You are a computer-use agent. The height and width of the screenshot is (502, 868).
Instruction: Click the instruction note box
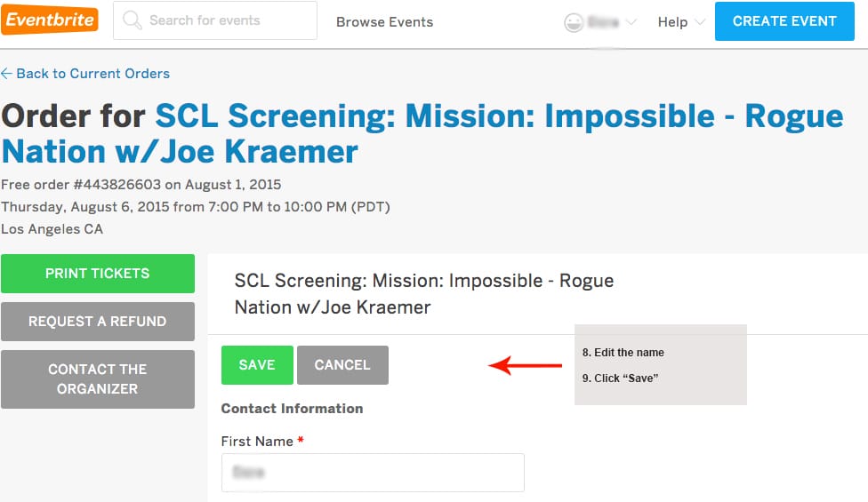click(x=660, y=365)
